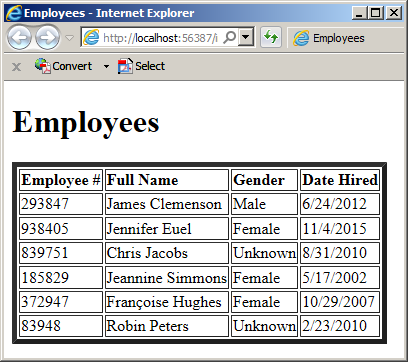This screenshot has height=362, width=408.
Task: Click the Select toolbar button
Action: [141, 66]
